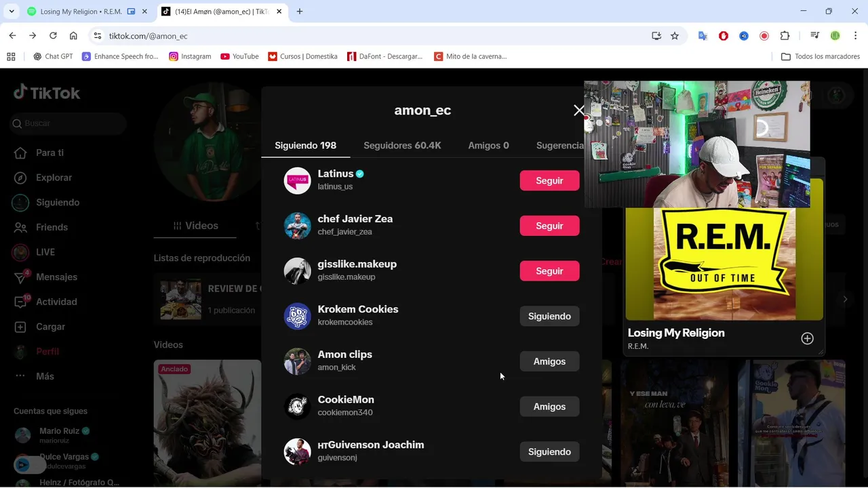
Task: Switch to Seguidores 60.4K tab
Action: click(402, 145)
